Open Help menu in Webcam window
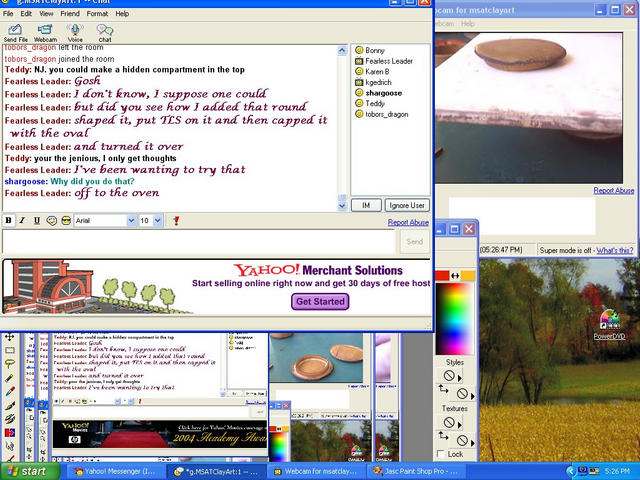This screenshot has width=640, height=480. tap(468, 24)
